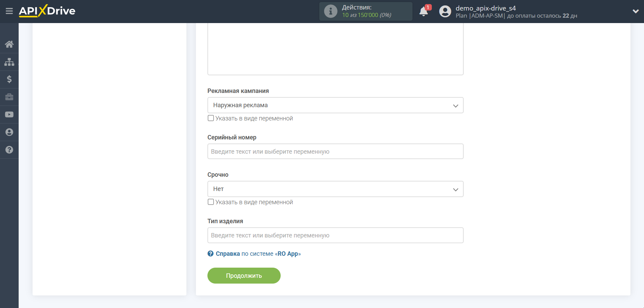Open the Срочно dropdown
The image size is (644, 308).
click(335, 189)
